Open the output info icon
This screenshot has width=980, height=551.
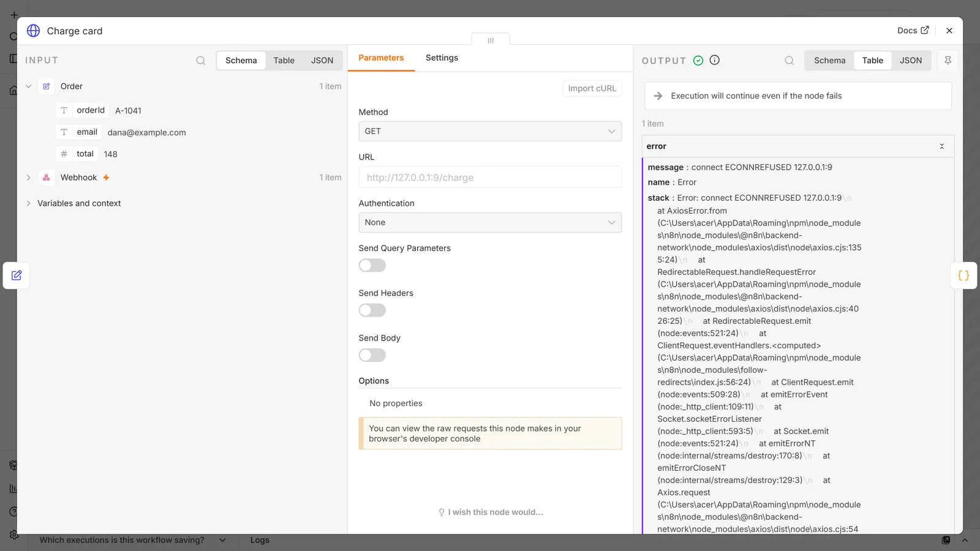pos(714,60)
